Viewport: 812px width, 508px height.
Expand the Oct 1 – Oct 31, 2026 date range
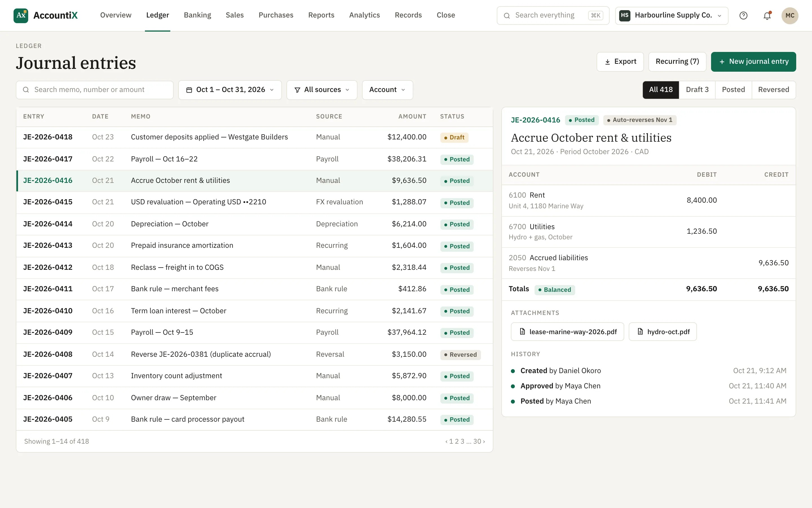(230, 90)
